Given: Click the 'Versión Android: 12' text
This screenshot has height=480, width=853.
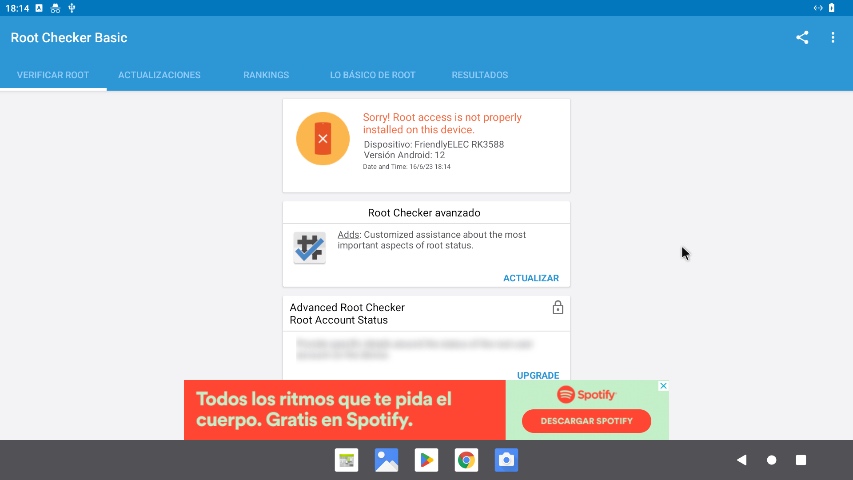Looking at the screenshot, I should point(404,155).
